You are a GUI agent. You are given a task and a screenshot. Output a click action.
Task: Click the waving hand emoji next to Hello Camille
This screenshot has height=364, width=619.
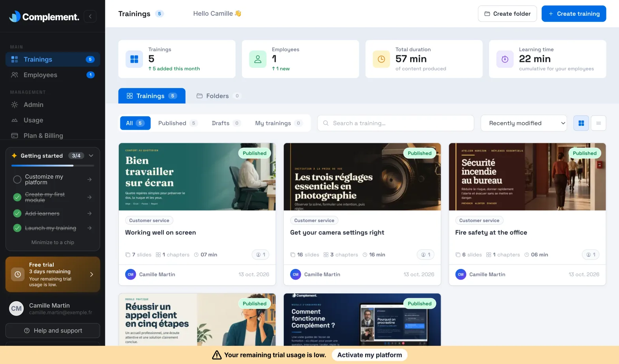point(238,13)
